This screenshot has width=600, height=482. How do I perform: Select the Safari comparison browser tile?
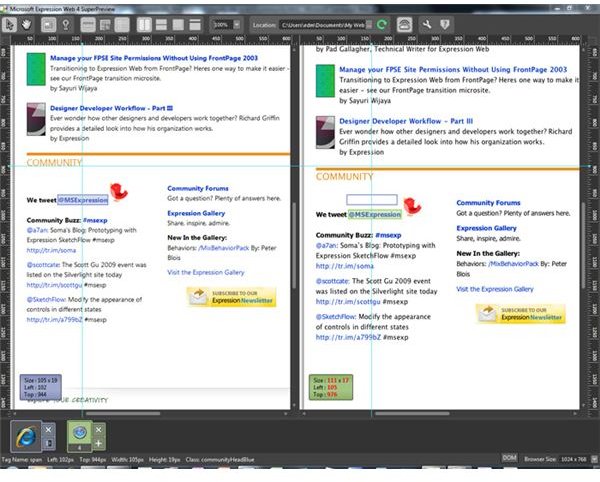[x=80, y=432]
